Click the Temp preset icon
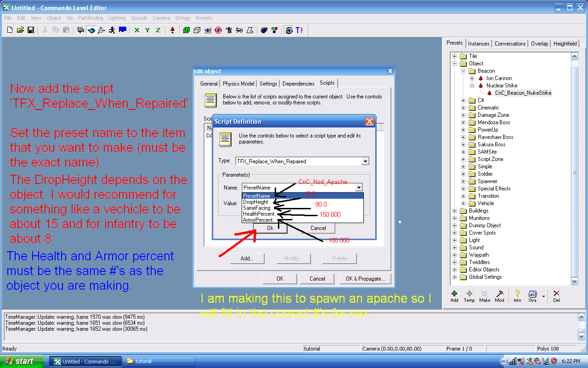 469,296
